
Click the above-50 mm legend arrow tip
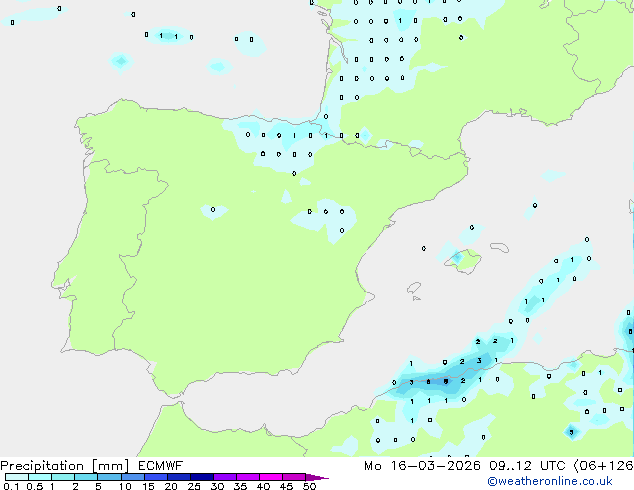click(x=317, y=477)
